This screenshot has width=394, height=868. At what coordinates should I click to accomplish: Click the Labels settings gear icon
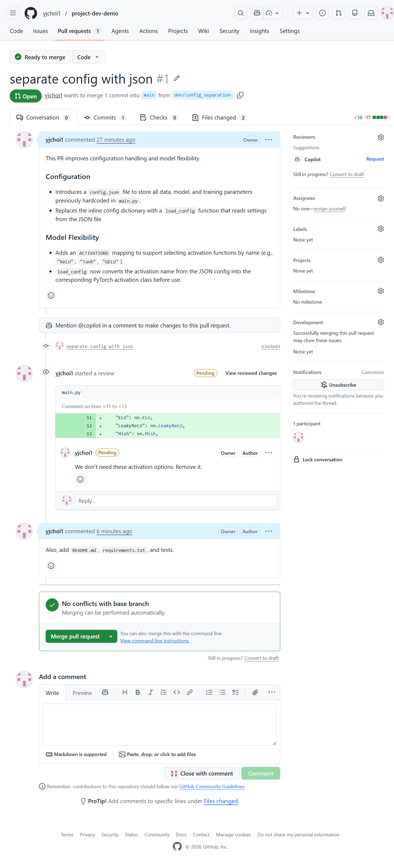(x=380, y=228)
